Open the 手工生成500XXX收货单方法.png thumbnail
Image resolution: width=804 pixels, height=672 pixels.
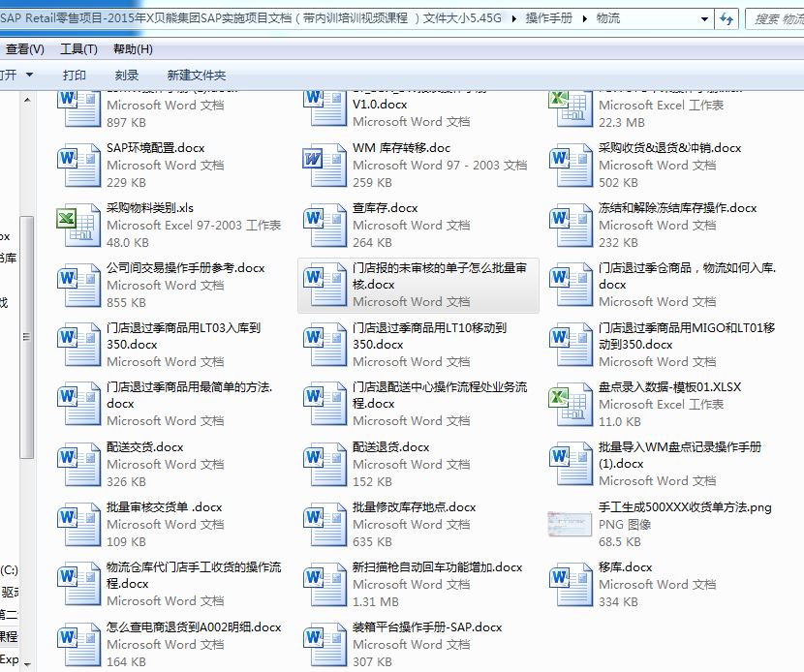(x=570, y=525)
